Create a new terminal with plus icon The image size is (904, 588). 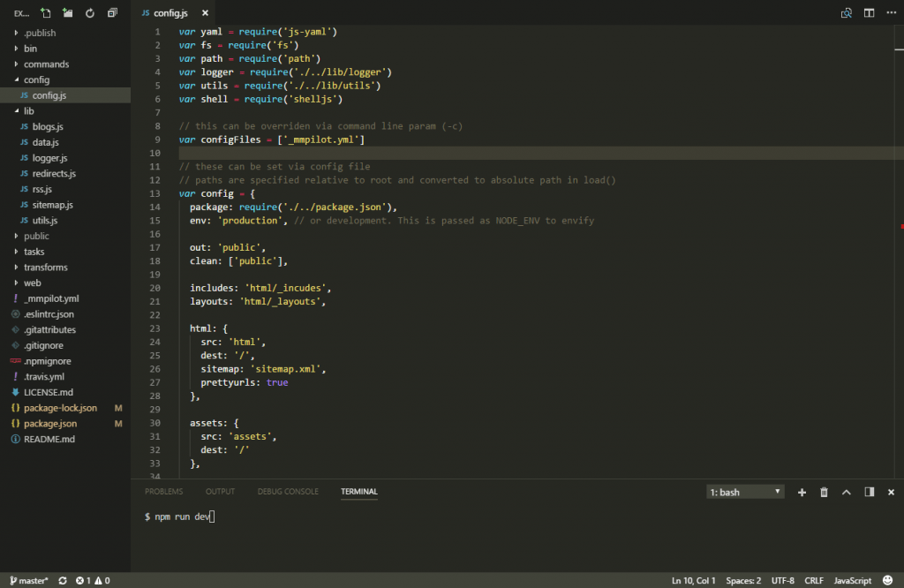coord(802,492)
